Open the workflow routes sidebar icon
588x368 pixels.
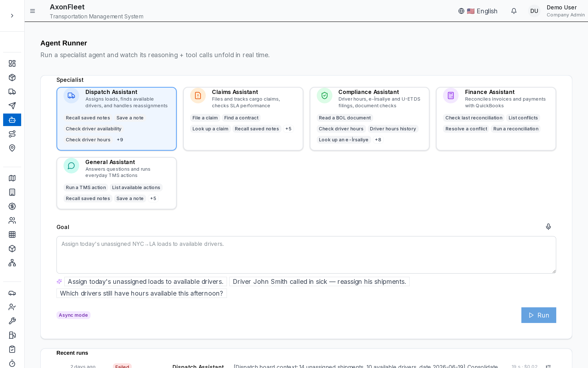12,134
